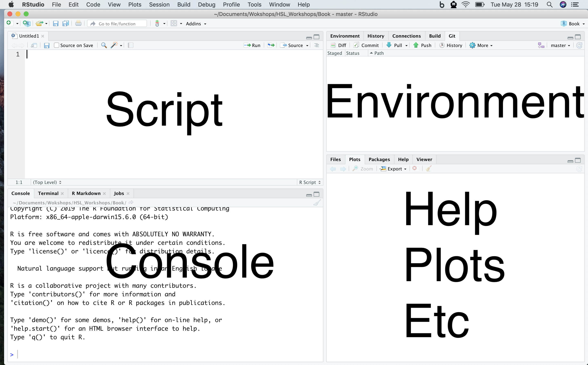The height and width of the screenshot is (365, 588).
Task: Open the Plots menu in menu bar
Action: 135,4
